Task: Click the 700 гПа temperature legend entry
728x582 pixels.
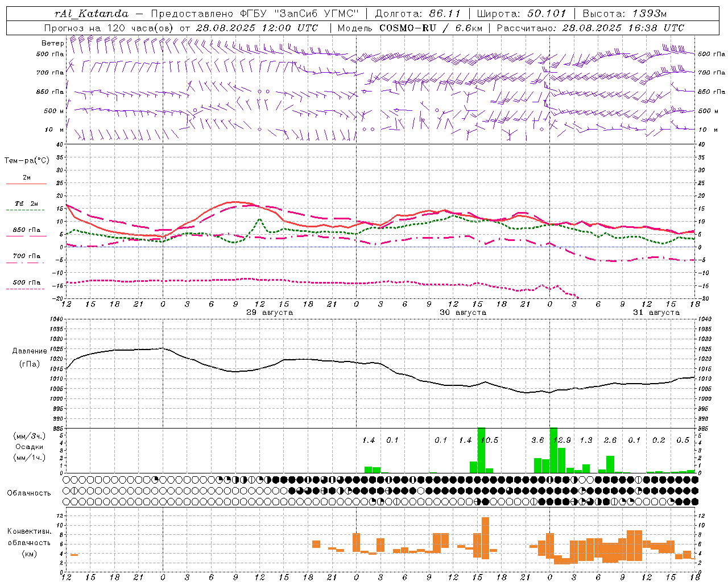Action: click(x=27, y=256)
